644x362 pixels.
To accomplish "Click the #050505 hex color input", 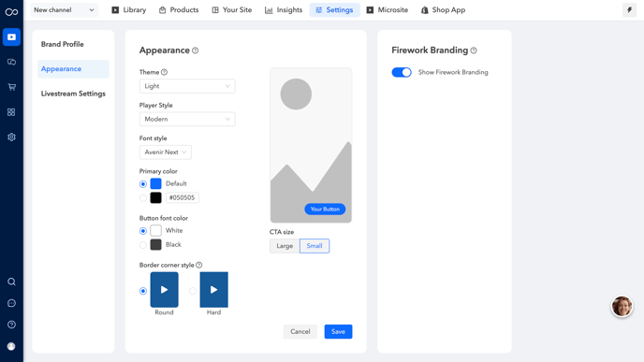I will pyautogui.click(x=183, y=197).
